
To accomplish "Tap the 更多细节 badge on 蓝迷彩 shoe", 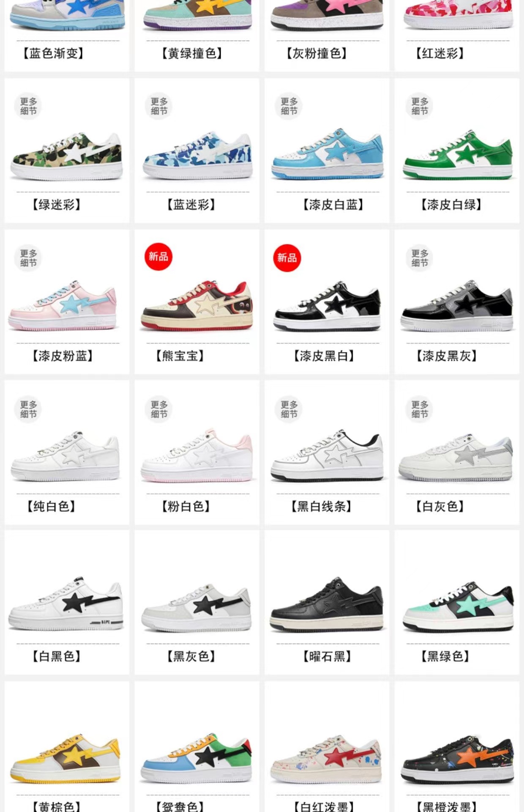I will pos(159,106).
